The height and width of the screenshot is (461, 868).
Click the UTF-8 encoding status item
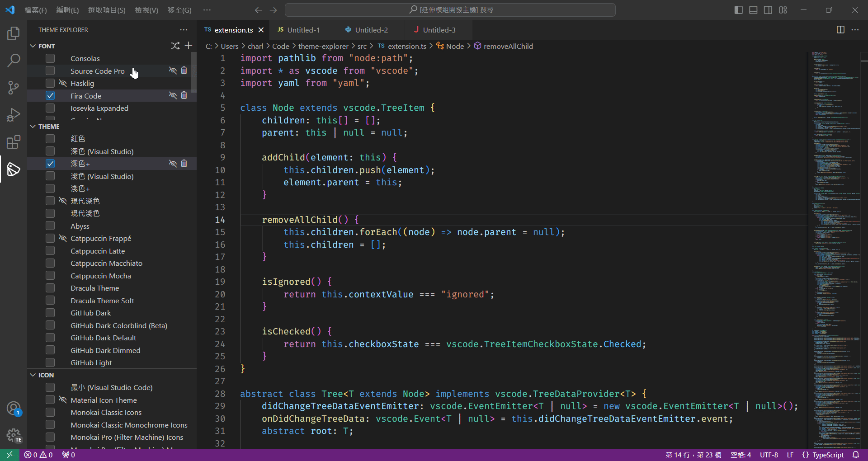769,455
